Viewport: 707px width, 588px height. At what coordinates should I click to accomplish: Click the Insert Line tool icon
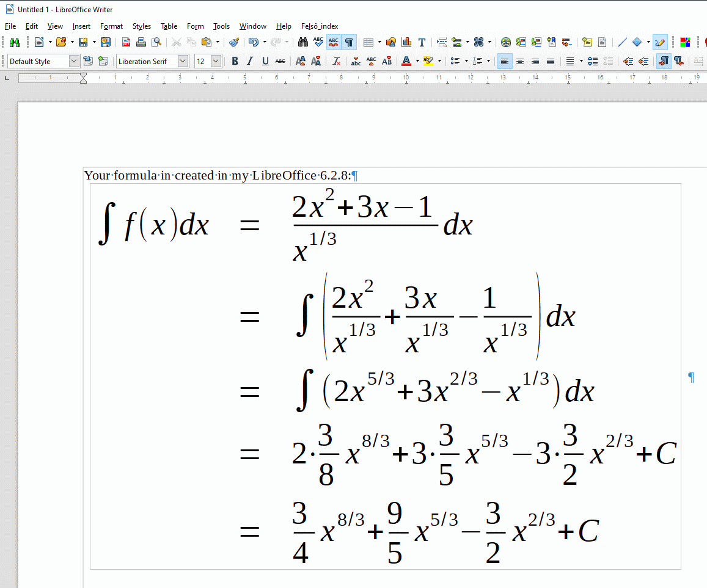(x=622, y=42)
